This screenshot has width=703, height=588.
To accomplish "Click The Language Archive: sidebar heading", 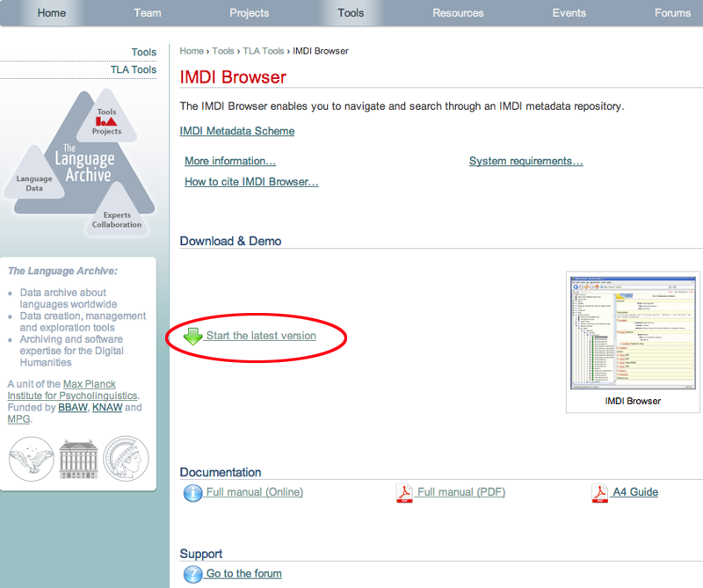I will point(62,271).
